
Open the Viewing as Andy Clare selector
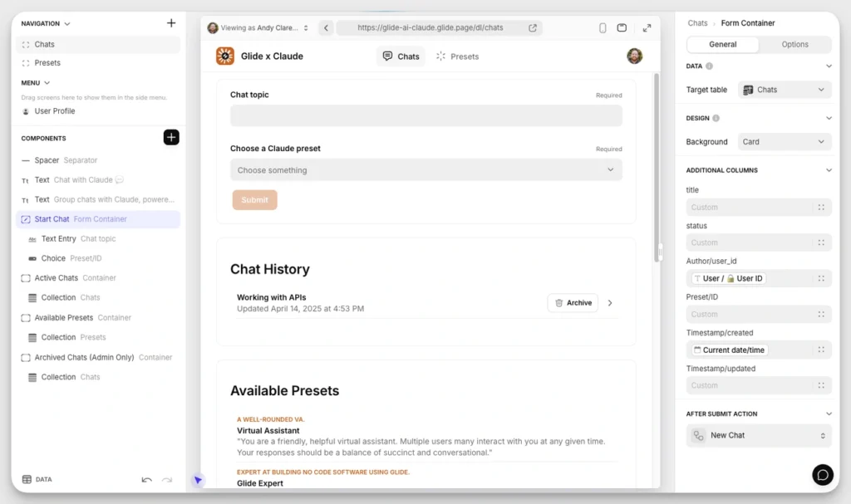click(x=258, y=27)
